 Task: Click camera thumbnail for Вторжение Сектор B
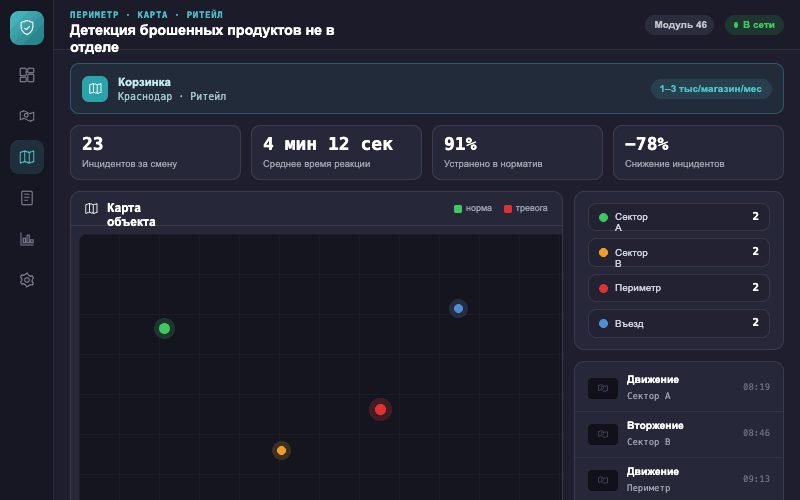(603, 434)
